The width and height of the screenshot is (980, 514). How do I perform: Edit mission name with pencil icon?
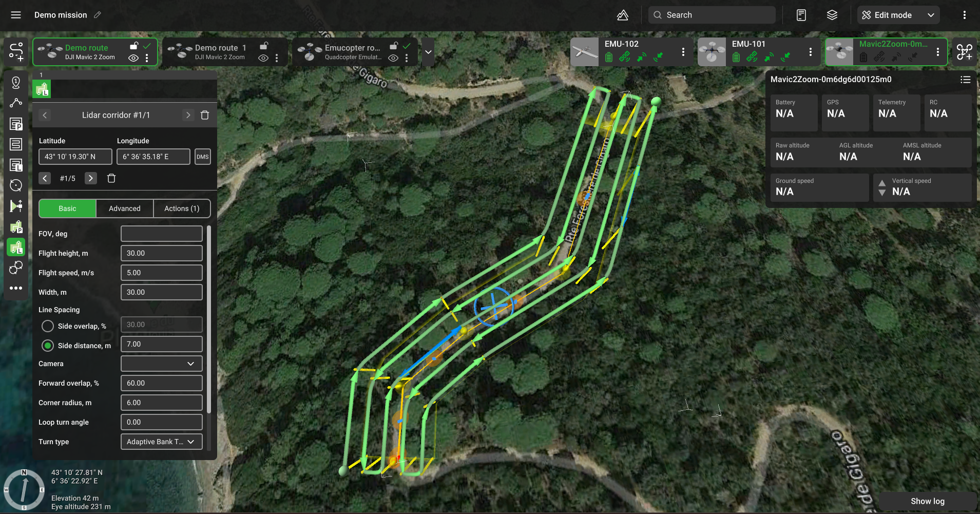[98, 15]
